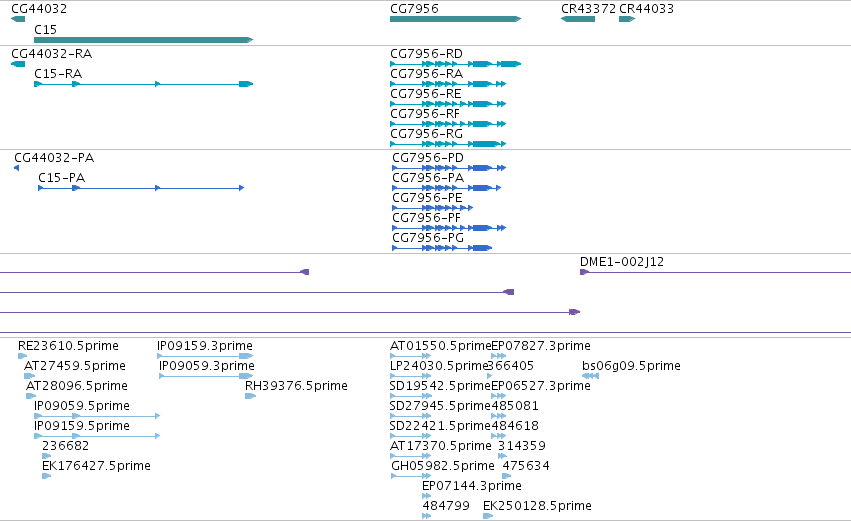The width and height of the screenshot is (851, 521).
Task: Open the CG7956-PF protein label
Action: pyautogui.click(x=427, y=218)
